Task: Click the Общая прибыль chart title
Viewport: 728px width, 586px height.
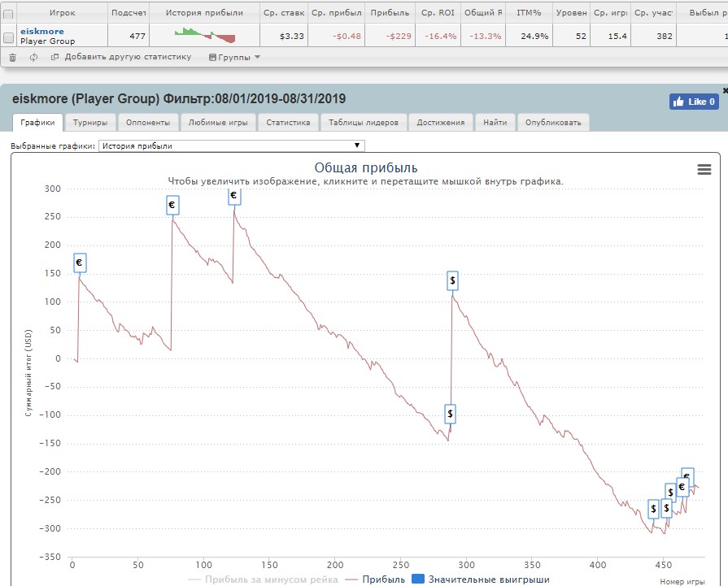Action: click(x=366, y=167)
